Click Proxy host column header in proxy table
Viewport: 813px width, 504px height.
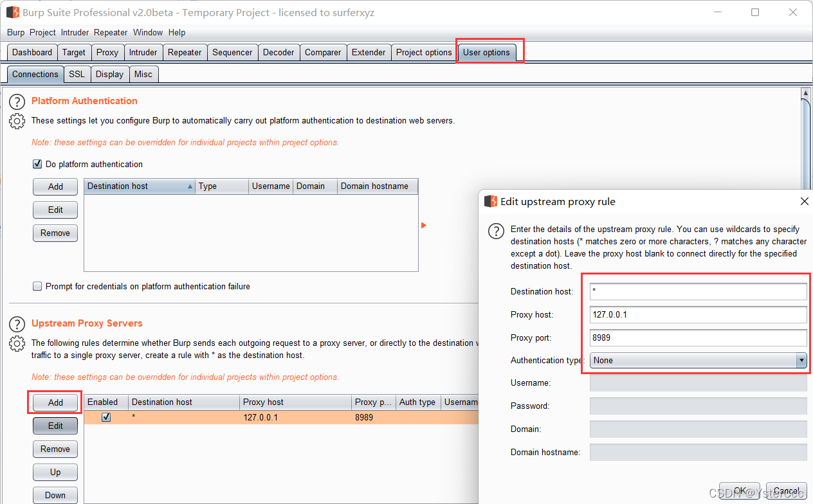pyautogui.click(x=295, y=402)
